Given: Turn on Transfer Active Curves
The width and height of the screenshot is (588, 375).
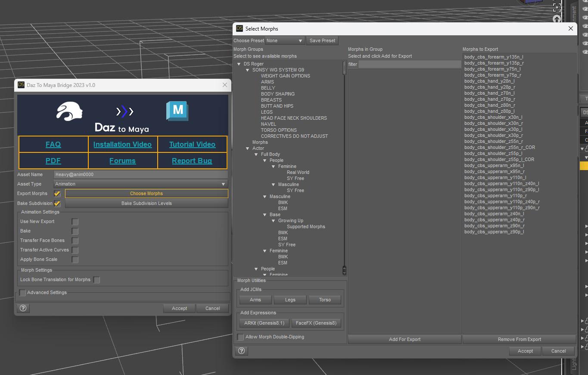Looking at the screenshot, I should [75, 250].
